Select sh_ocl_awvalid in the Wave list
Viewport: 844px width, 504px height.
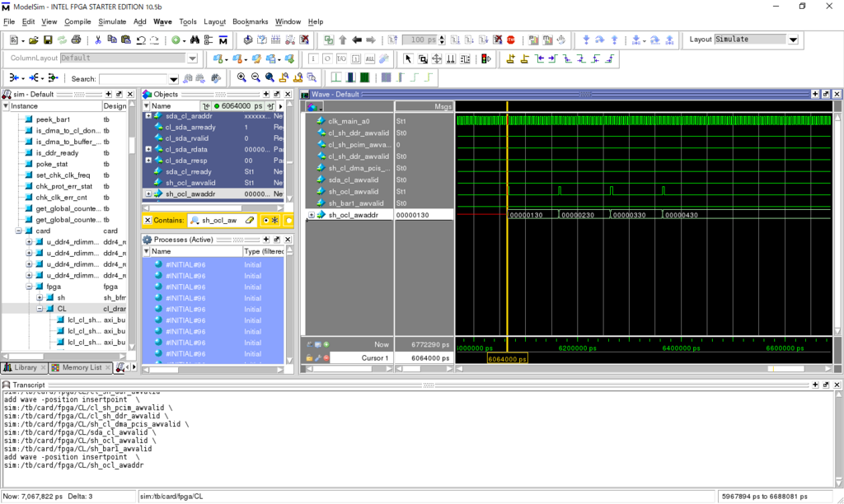353,192
